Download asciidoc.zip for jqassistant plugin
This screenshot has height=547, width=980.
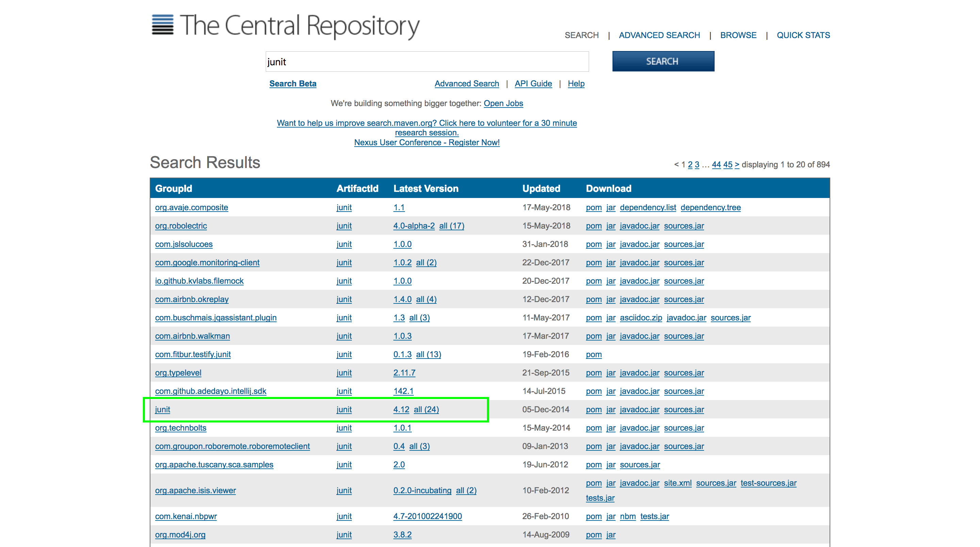point(641,318)
